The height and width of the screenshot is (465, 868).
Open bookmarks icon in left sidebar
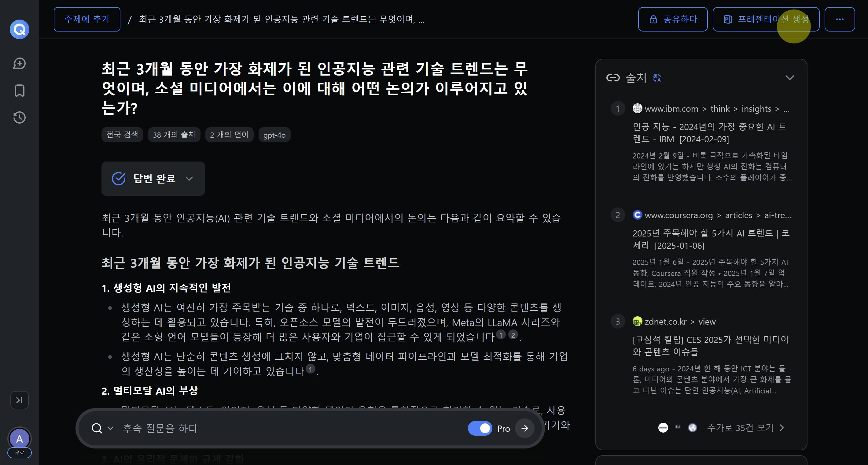click(19, 91)
